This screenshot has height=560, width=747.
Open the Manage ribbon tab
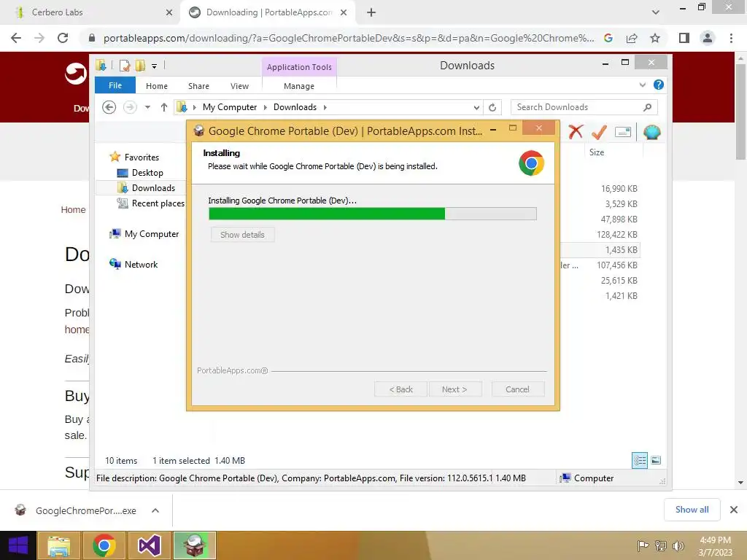(x=299, y=86)
